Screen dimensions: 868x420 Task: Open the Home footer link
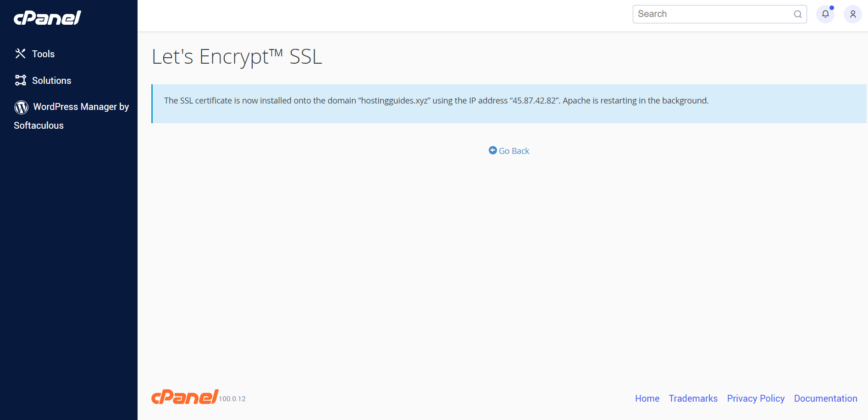coord(647,398)
